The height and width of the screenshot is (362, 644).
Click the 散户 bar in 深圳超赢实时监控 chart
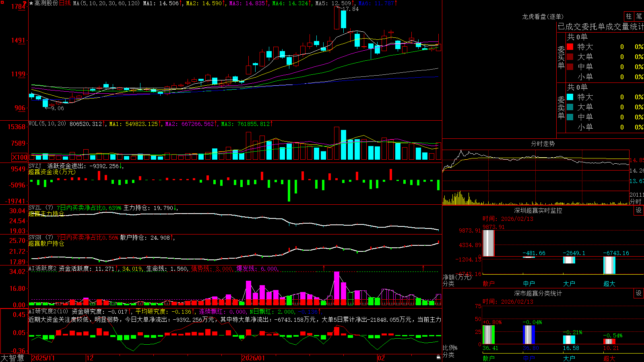489,243
